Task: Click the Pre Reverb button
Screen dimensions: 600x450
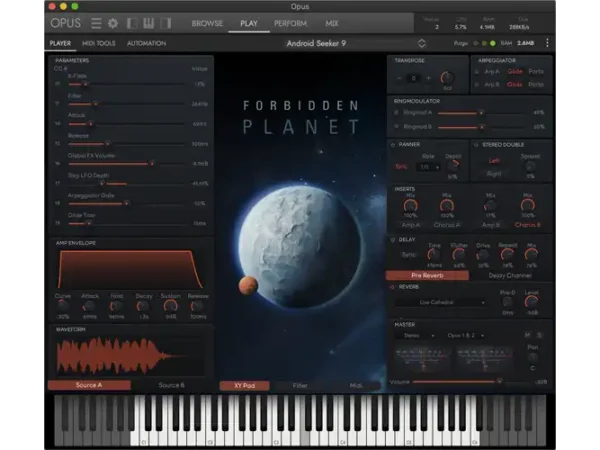Action: tap(427, 276)
